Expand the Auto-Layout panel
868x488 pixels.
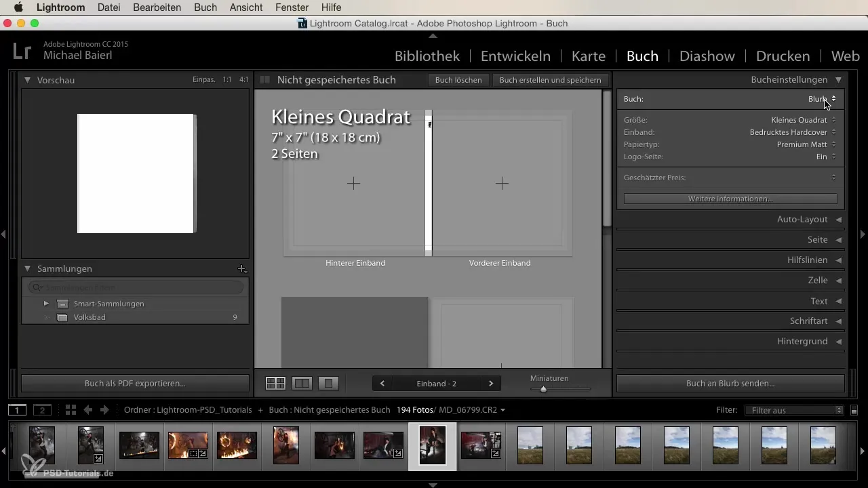(839, 220)
